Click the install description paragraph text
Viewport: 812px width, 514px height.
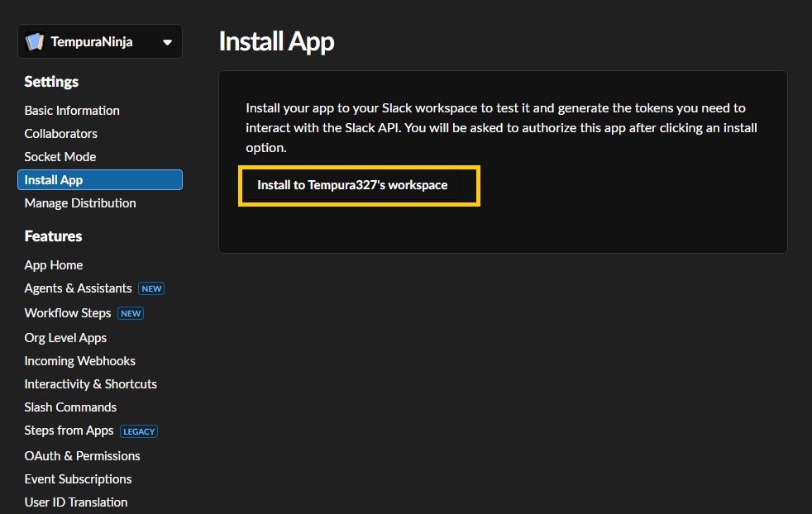[x=501, y=128]
